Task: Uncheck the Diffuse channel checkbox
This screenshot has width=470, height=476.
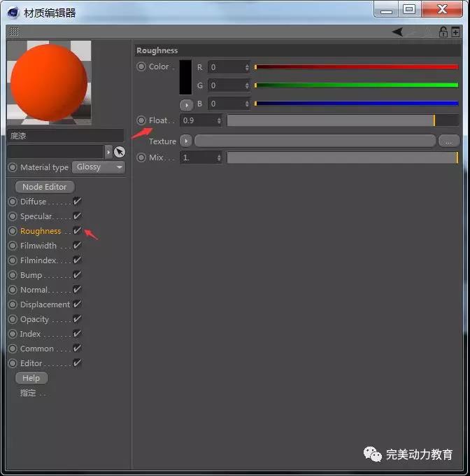Action: (x=78, y=202)
